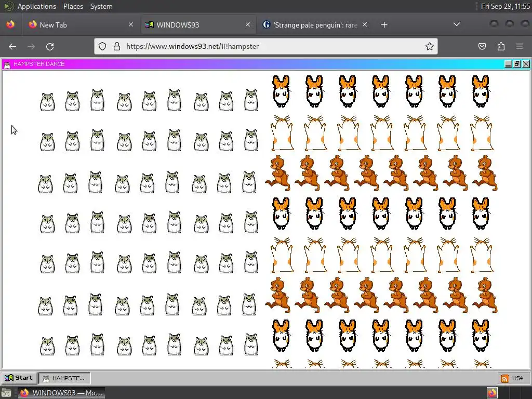The image size is (532, 399).
Task: Go back with the browser back arrow
Action: (12, 46)
